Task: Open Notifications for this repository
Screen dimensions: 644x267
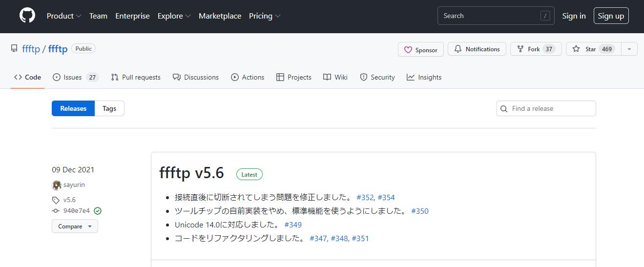Action: [477, 49]
